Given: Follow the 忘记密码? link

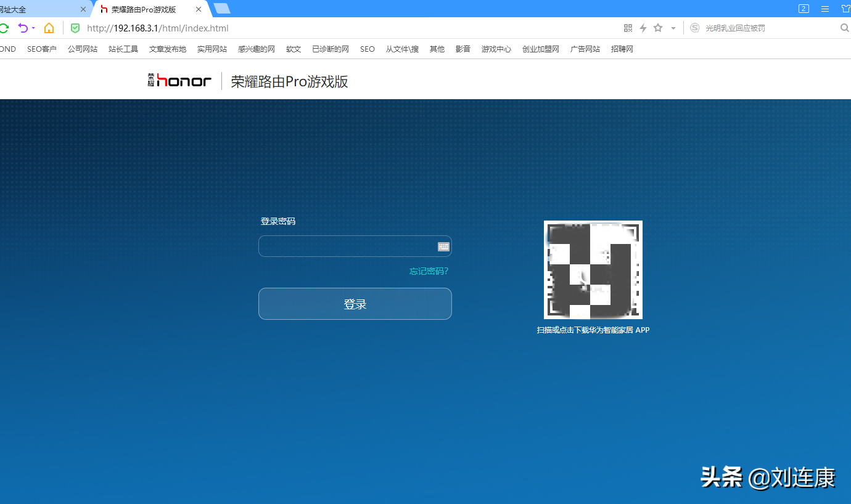Looking at the screenshot, I should coord(429,271).
